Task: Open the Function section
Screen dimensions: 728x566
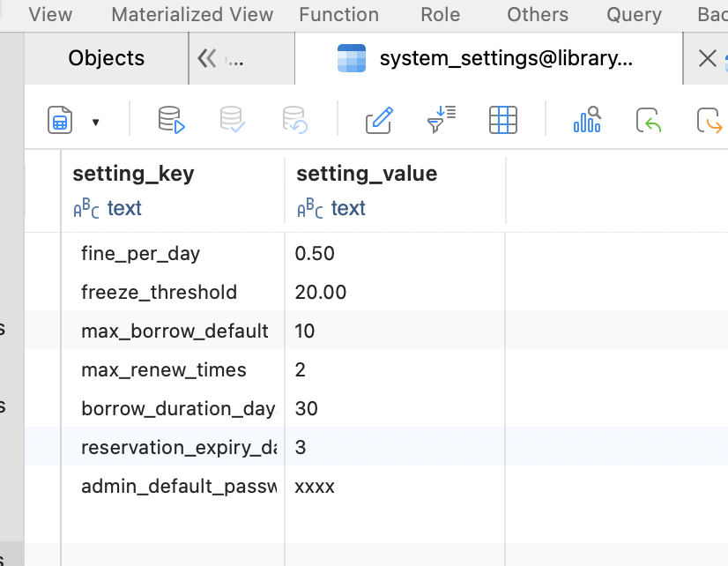Action: click(x=338, y=15)
